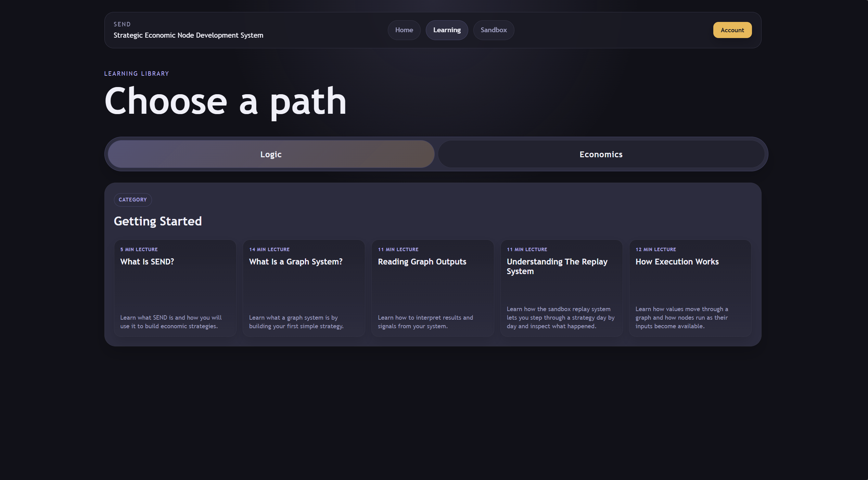Screen dimensions: 868x480
Task: Click the Getting Started heading
Action: click(x=157, y=221)
